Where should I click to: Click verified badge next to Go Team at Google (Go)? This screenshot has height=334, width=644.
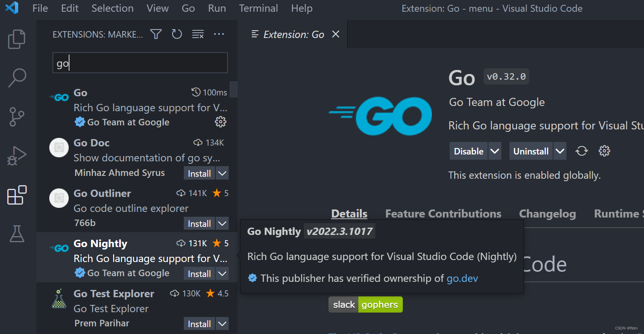point(80,122)
